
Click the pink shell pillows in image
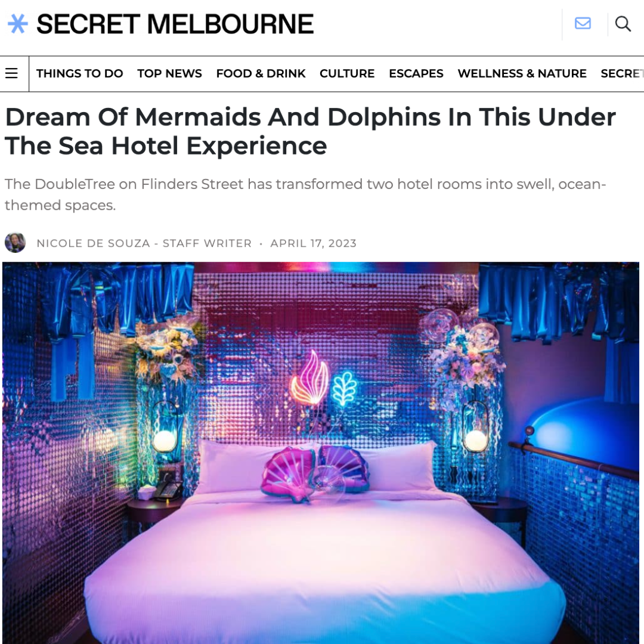315,475
